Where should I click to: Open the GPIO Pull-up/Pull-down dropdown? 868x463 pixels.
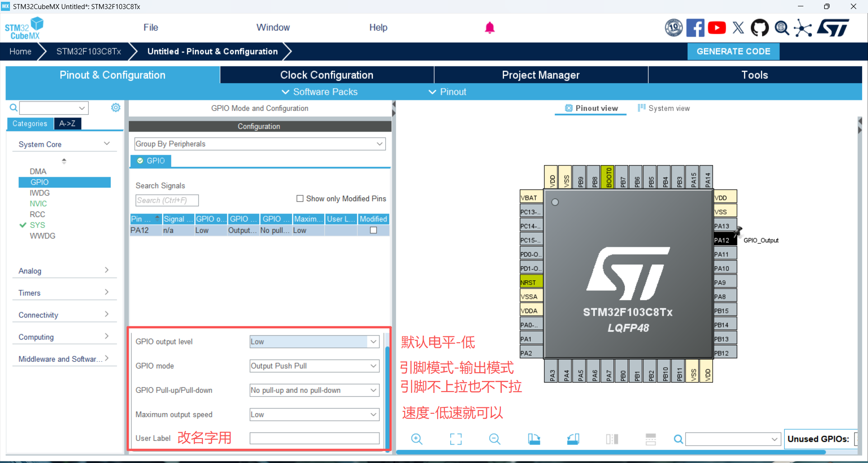[x=315, y=390]
